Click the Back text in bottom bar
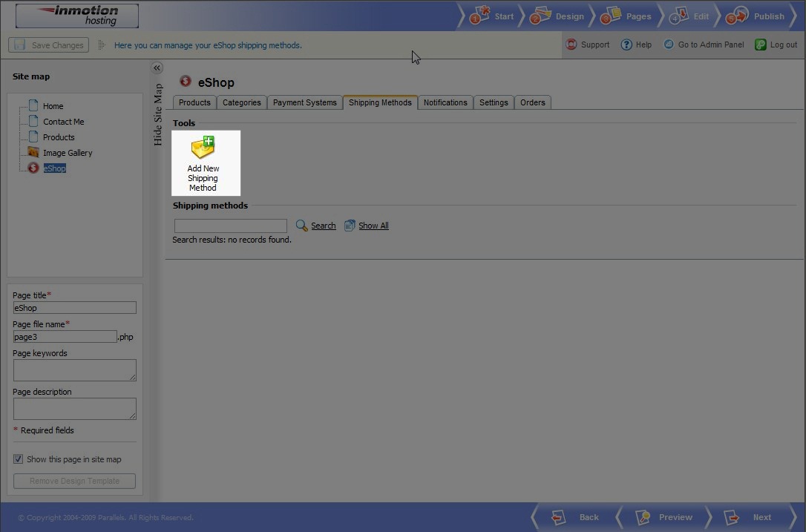Viewport: 806px width, 532px height. 589,518
